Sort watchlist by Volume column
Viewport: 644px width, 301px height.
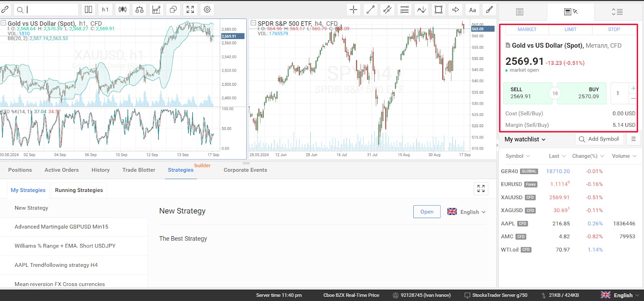point(624,156)
